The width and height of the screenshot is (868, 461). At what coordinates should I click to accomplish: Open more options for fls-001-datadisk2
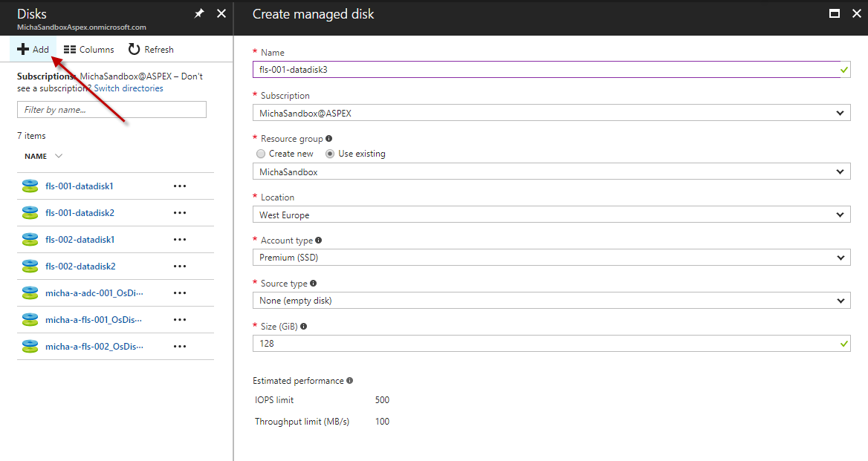pyautogui.click(x=180, y=213)
